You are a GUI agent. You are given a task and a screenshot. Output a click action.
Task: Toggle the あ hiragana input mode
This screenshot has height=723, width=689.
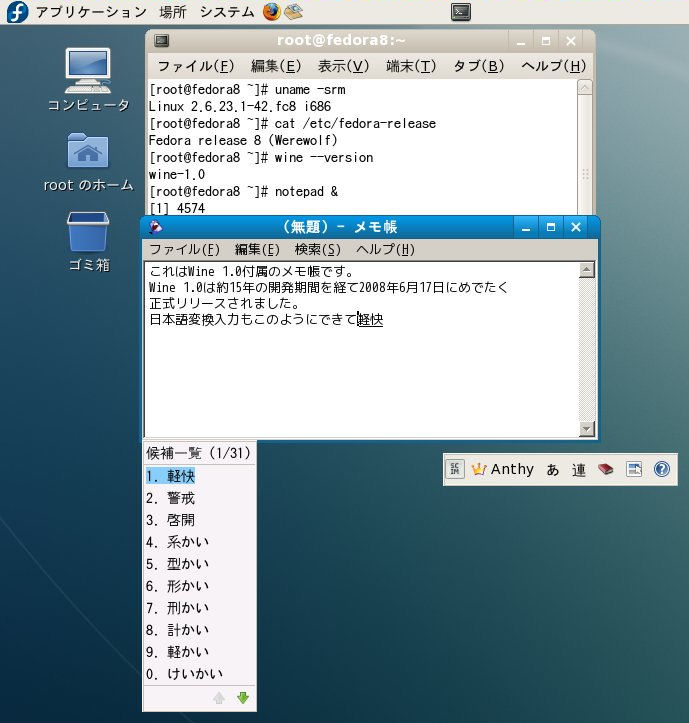(x=552, y=470)
